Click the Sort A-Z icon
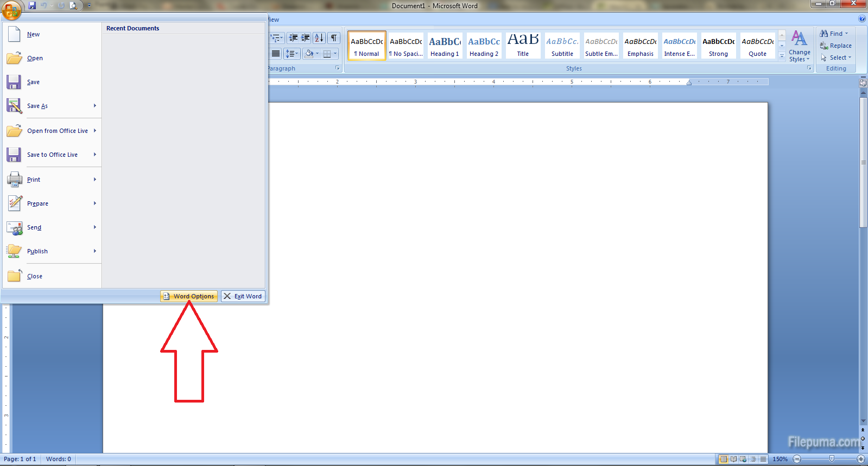The width and height of the screenshot is (868, 466). 319,38
